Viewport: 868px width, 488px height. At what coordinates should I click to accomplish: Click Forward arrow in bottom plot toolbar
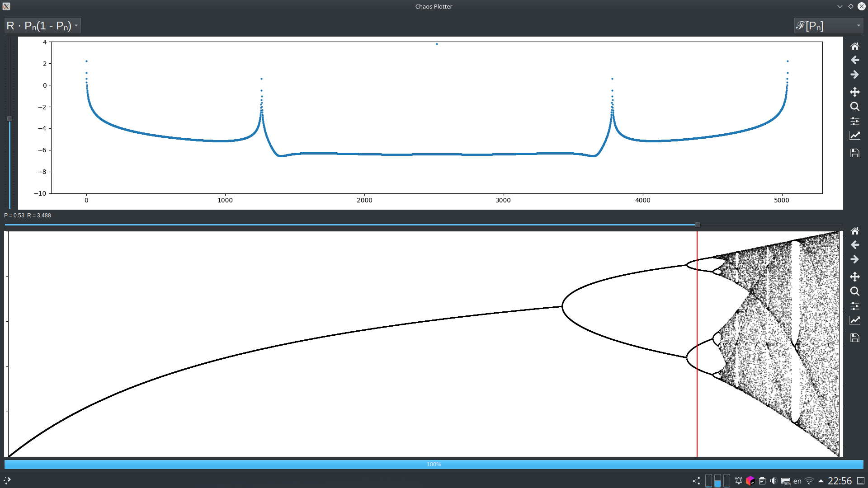click(854, 259)
